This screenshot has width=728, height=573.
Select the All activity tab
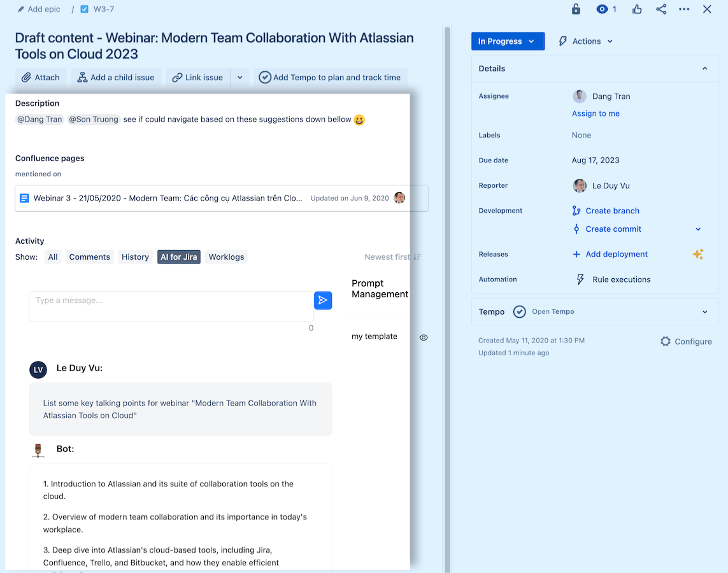(x=53, y=257)
